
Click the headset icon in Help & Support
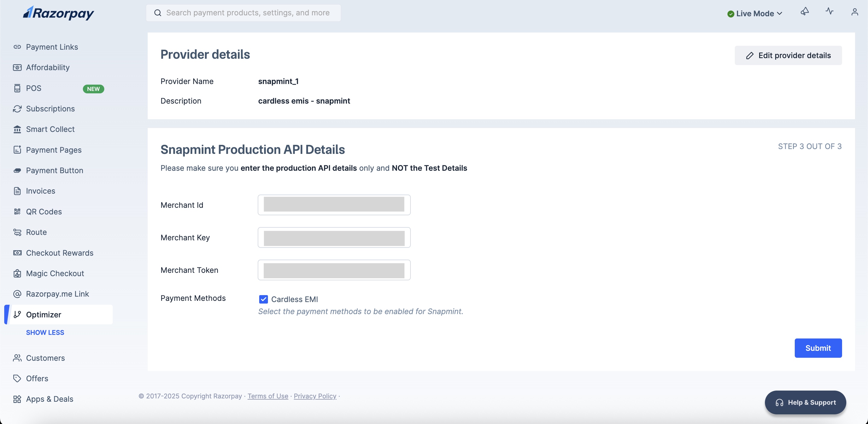pyautogui.click(x=779, y=403)
